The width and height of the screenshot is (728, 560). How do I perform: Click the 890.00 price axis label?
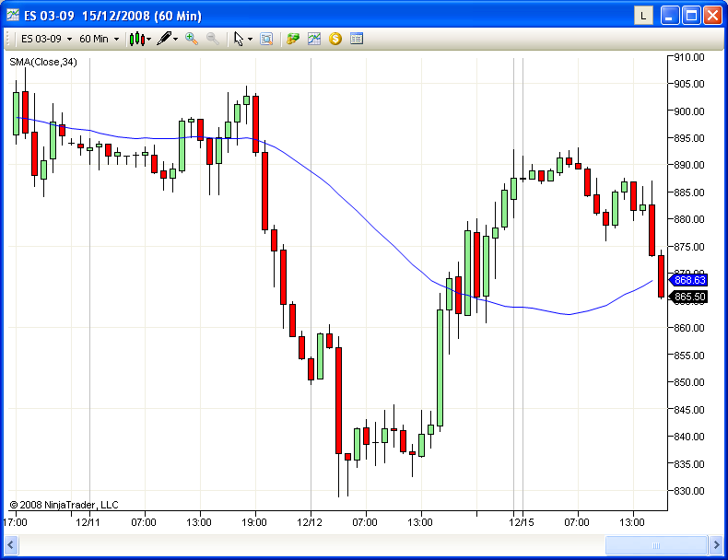point(689,165)
